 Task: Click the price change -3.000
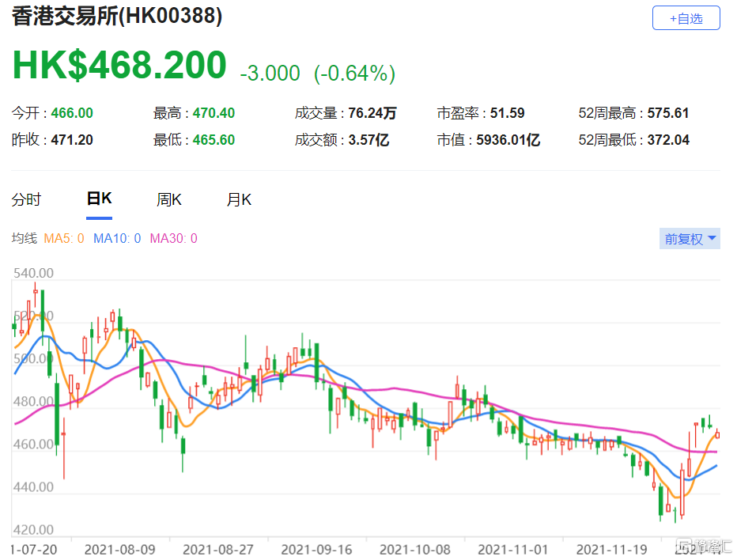pos(270,74)
